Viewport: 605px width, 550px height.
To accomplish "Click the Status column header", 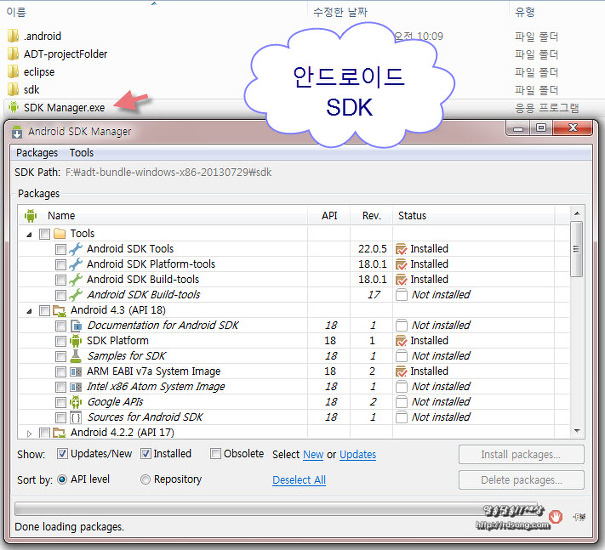I will 473,215.
